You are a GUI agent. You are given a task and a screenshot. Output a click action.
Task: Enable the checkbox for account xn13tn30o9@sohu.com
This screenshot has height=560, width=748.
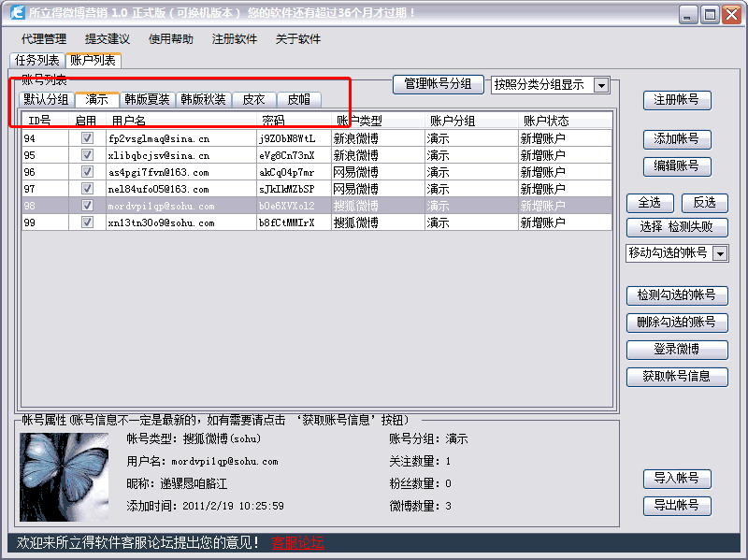pyautogui.click(x=87, y=223)
